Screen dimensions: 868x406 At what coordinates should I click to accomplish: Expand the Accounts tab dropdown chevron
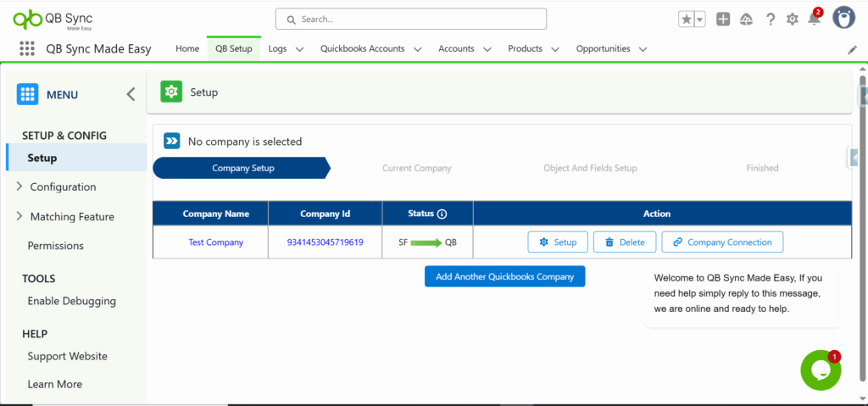click(x=487, y=49)
